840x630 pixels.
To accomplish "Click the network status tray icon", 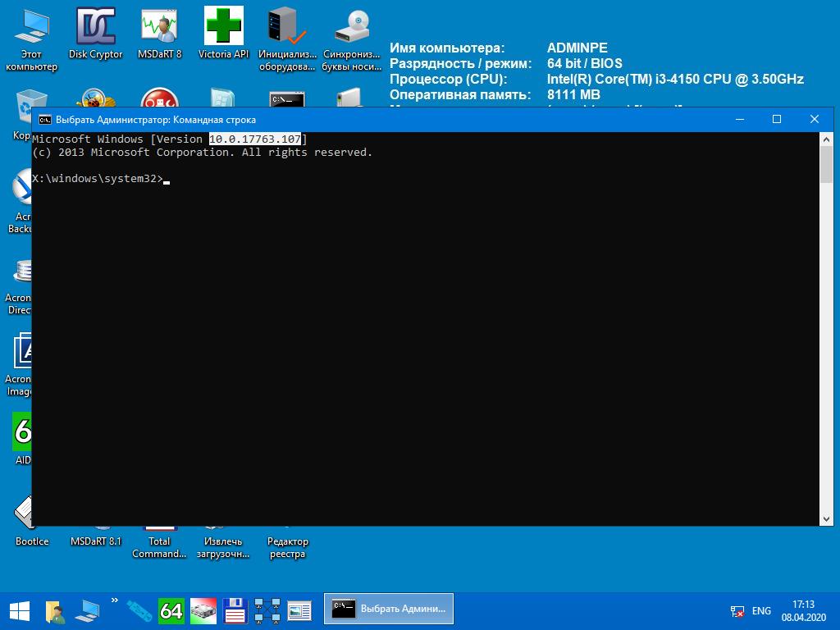I will pyautogui.click(x=737, y=611).
